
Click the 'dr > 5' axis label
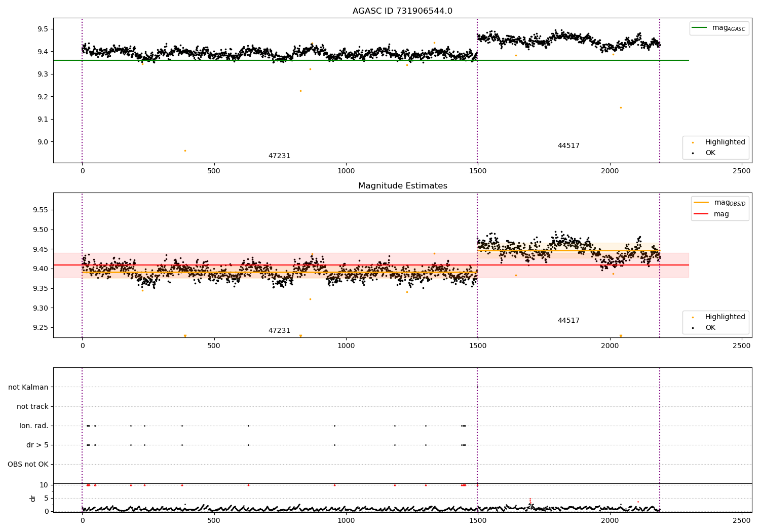[x=37, y=445]
